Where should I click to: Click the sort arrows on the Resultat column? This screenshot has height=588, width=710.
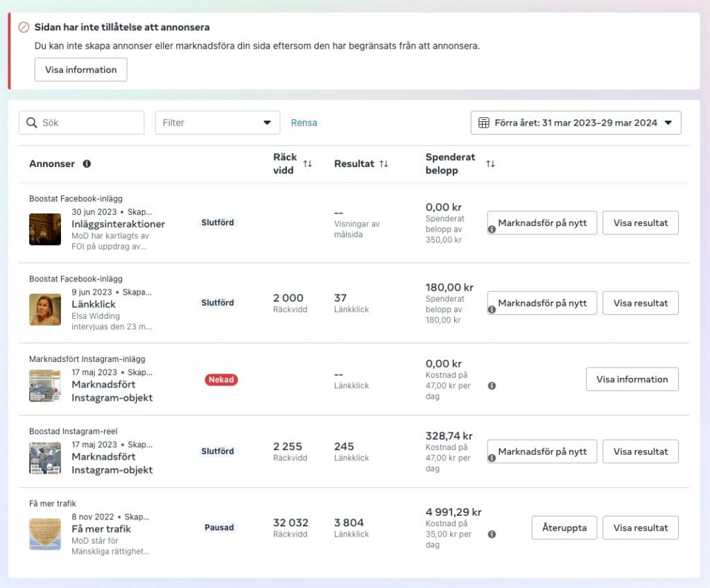point(383,164)
